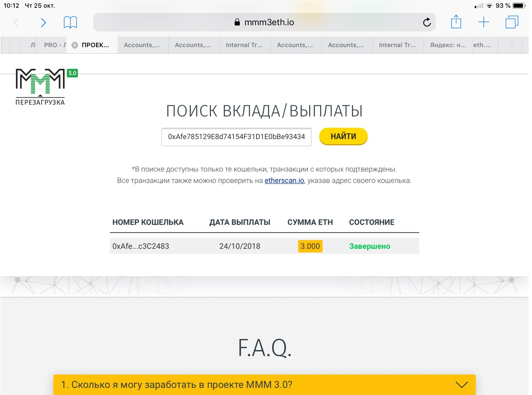
Task: Click the СУММА ETH column header
Action: click(x=310, y=222)
